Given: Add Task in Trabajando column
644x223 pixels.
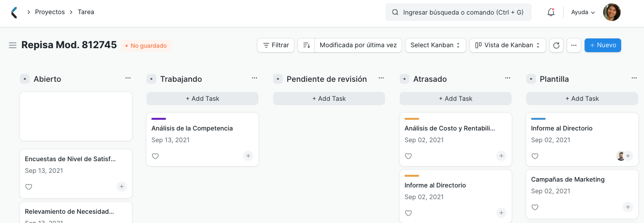Looking at the screenshot, I should click(x=202, y=98).
